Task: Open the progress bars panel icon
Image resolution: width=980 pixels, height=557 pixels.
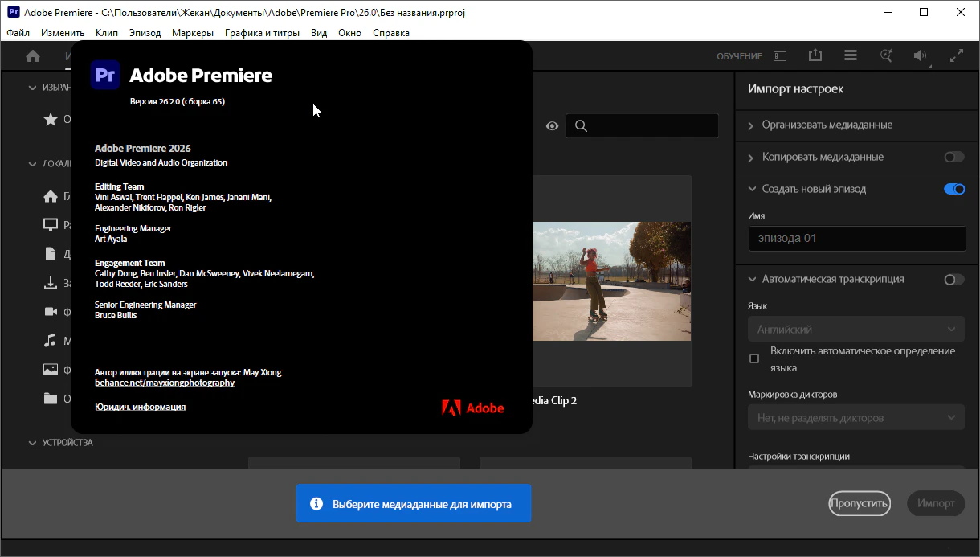Action: [851, 55]
